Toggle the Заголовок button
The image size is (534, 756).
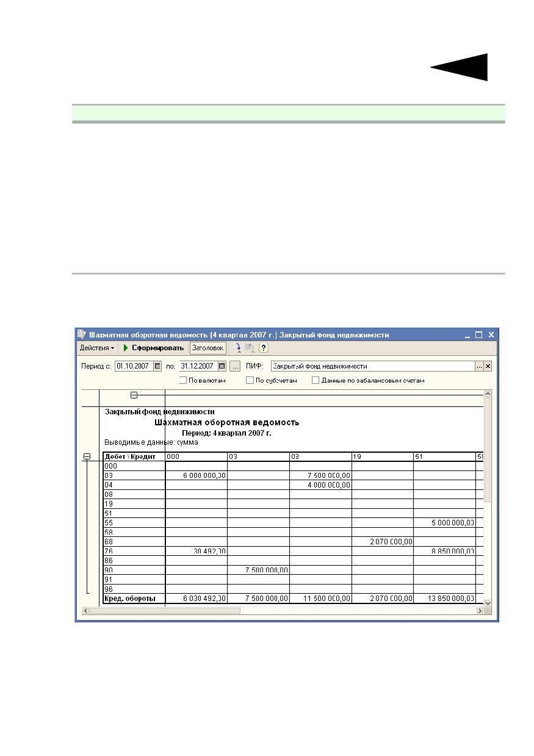pyautogui.click(x=208, y=348)
